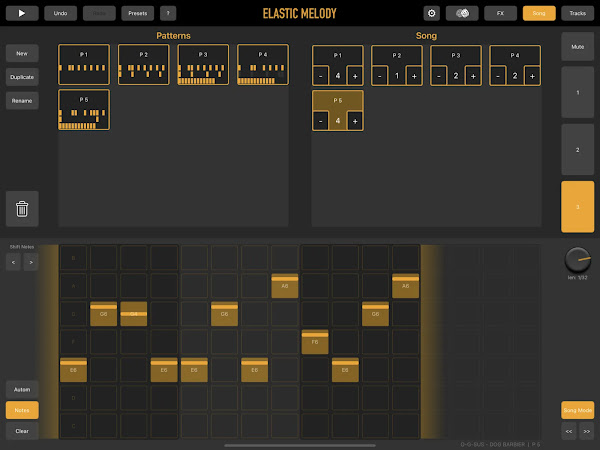The image size is (600, 450).
Task: Select pattern P 1 thumbnail in Patterns
Action: pyautogui.click(x=84, y=64)
